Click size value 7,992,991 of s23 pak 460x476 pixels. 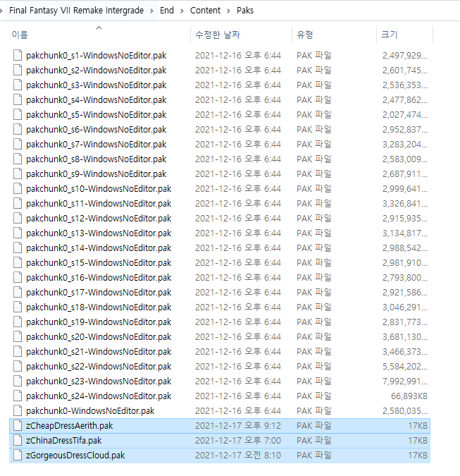click(405, 382)
